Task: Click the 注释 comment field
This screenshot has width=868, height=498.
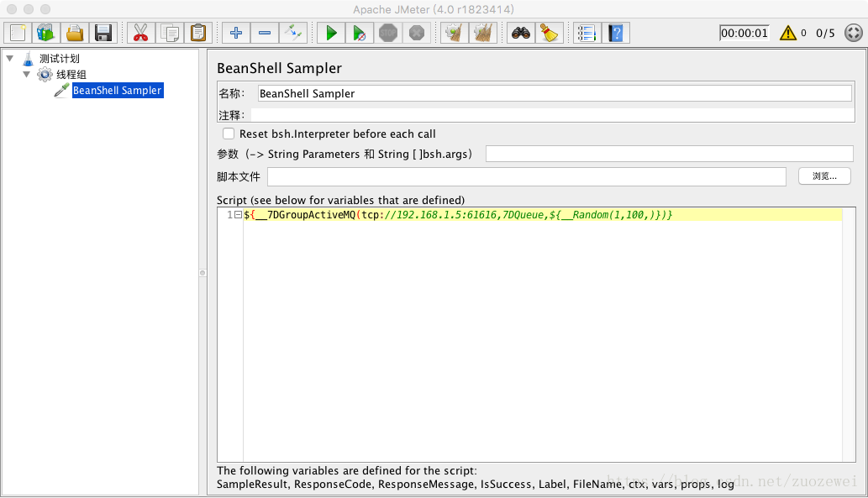Action: pyautogui.click(x=553, y=115)
